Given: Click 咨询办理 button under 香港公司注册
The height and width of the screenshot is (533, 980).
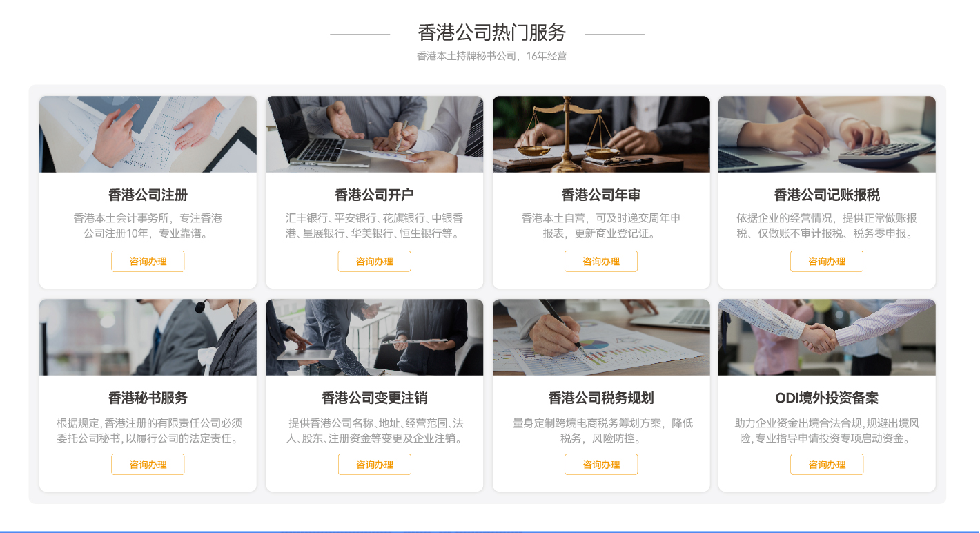Looking at the screenshot, I should pos(148,261).
